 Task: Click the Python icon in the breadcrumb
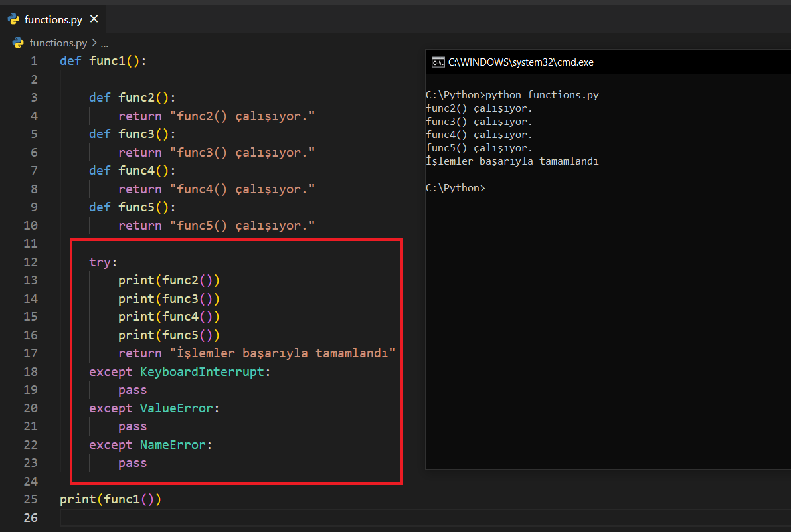(19, 43)
